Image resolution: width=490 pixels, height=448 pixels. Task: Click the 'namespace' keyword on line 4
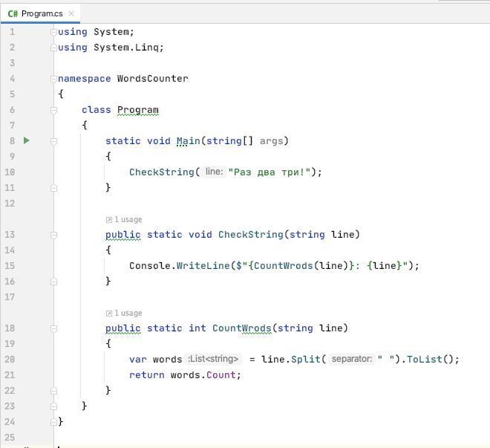coord(85,79)
